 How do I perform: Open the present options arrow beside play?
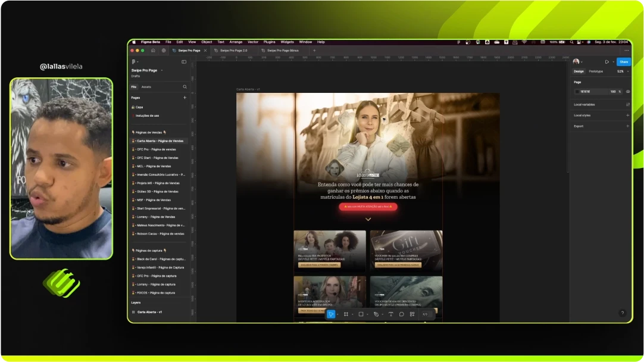point(613,62)
